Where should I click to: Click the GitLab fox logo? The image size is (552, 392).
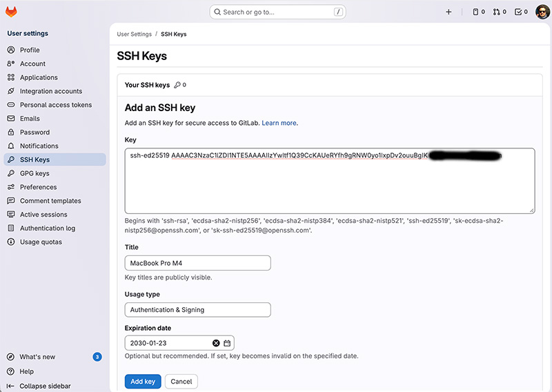(11, 12)
